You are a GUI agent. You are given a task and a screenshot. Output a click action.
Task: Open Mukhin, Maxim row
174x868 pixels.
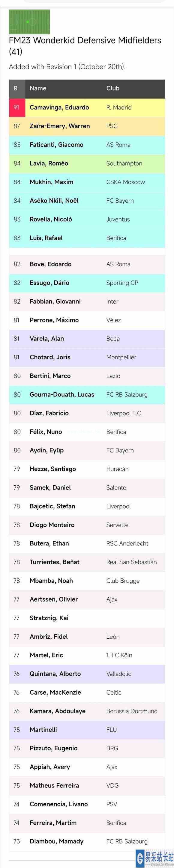(87, 182)
